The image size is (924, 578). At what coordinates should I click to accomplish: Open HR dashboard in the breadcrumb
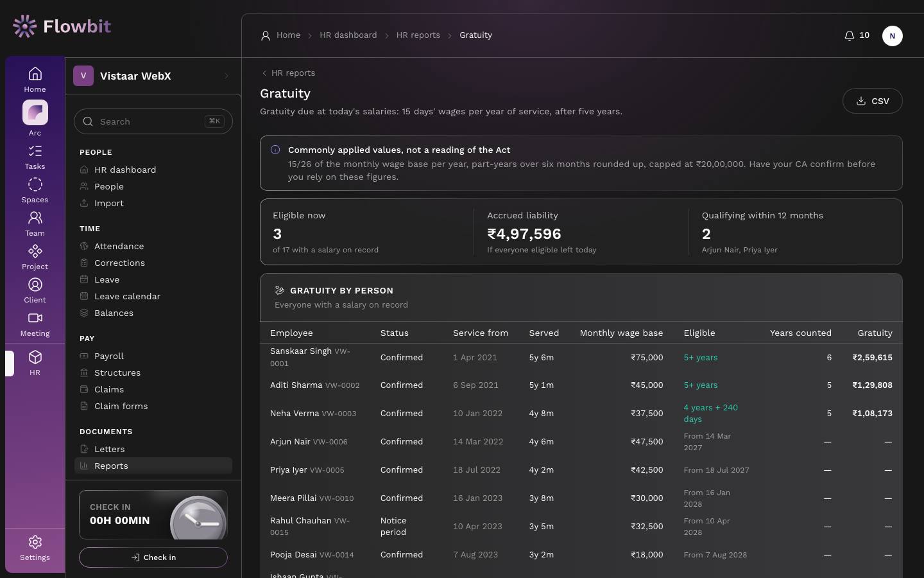[x=348, y=35]
